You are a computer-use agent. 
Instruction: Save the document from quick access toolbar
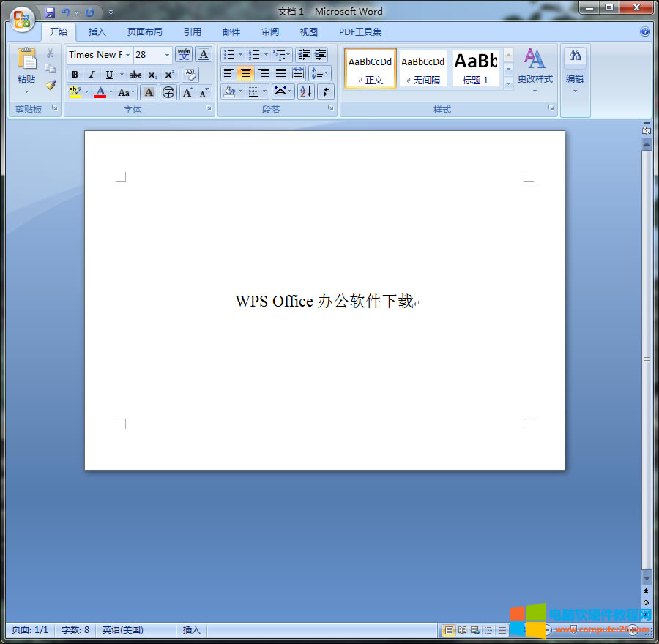50,12
